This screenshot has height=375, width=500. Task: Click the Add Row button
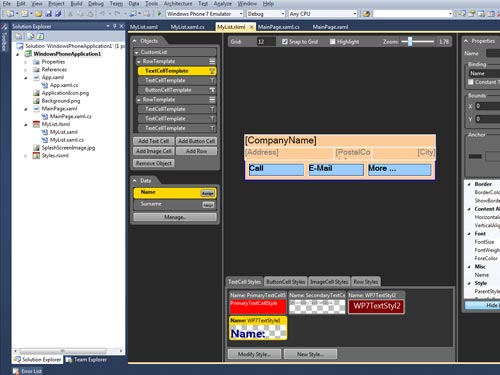(196, 151)
